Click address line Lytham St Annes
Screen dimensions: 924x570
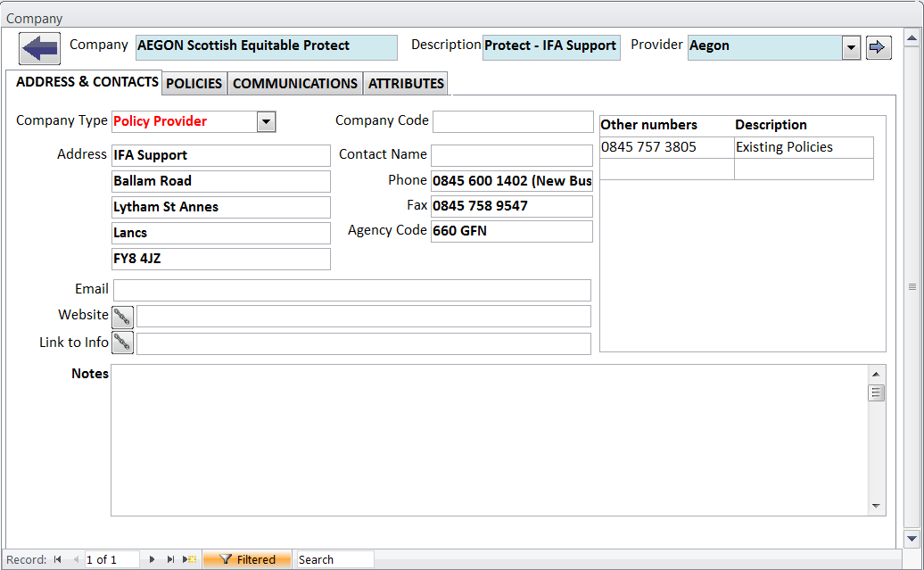point(221,208)
